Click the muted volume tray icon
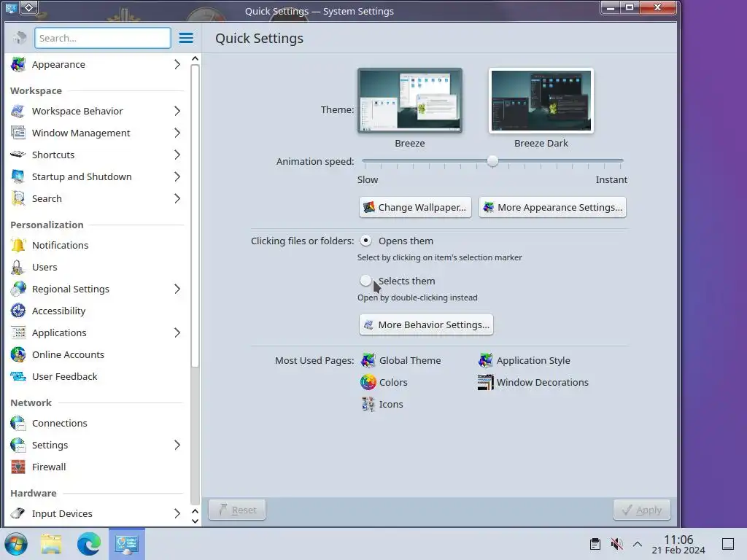The height and width of the screenshot is (560, 747). tap(616, 544)
